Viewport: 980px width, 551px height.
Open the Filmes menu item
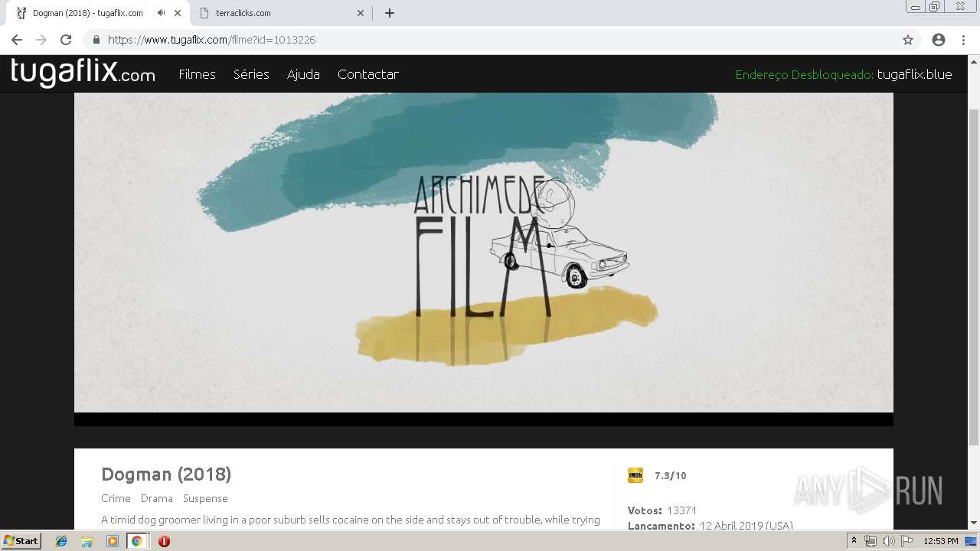point(197,74)
